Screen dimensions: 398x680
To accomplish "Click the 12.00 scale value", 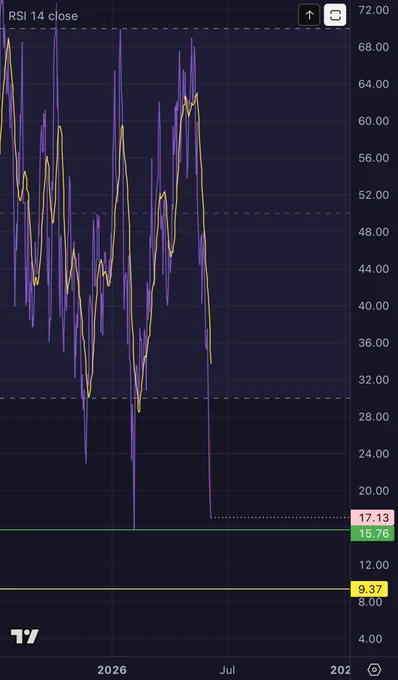I will point(373,565).
